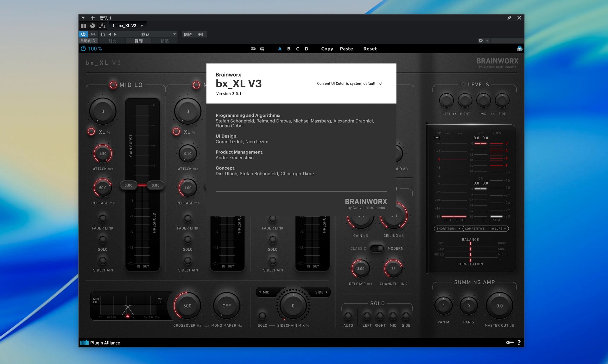Open help with the question mark icon
Image resolution: width=608 pixels, height=364 pixels.
click(x=519, y=342)
